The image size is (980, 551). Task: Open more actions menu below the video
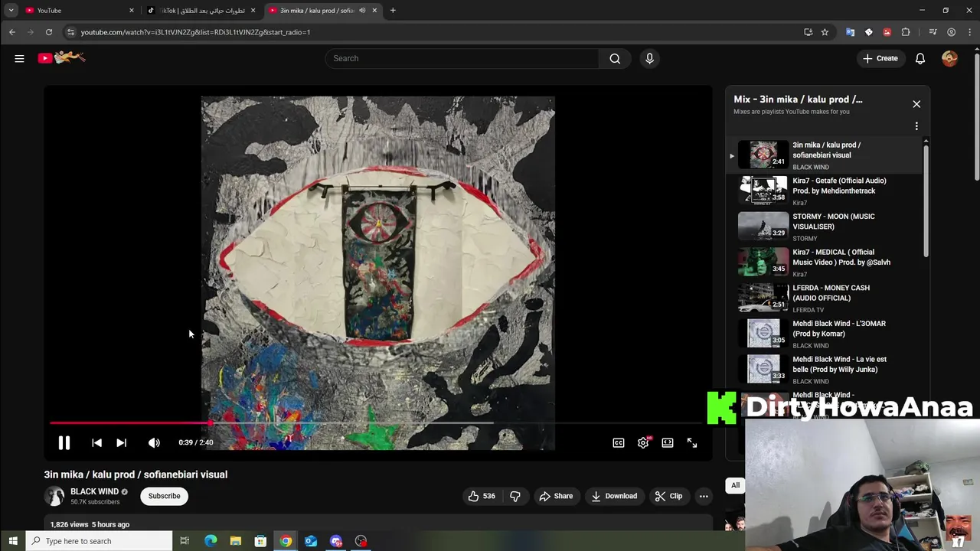point(704,496)
